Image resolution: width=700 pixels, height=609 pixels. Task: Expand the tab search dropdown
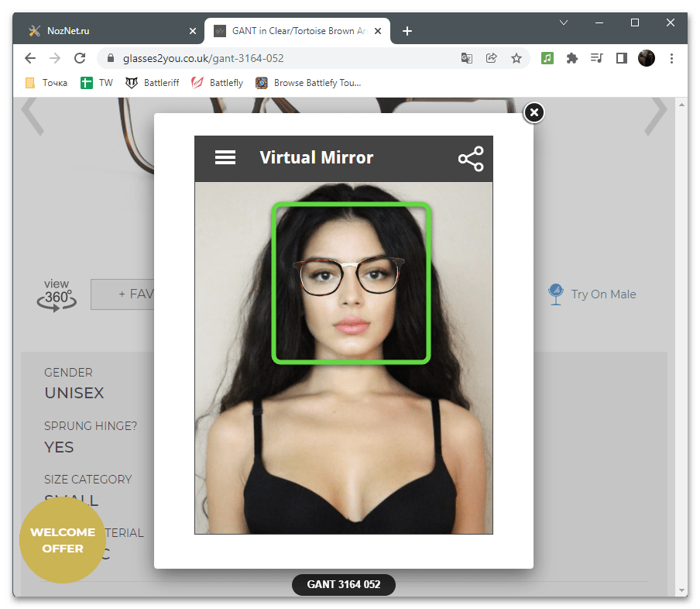(564, 22)
